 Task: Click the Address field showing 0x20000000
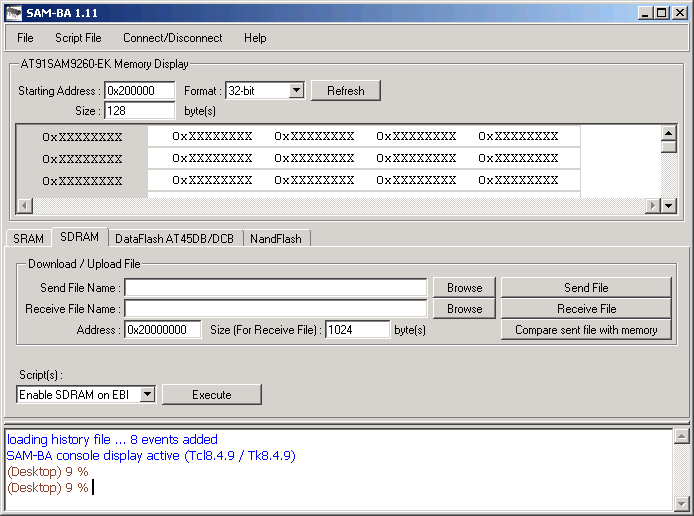[162, 330]
